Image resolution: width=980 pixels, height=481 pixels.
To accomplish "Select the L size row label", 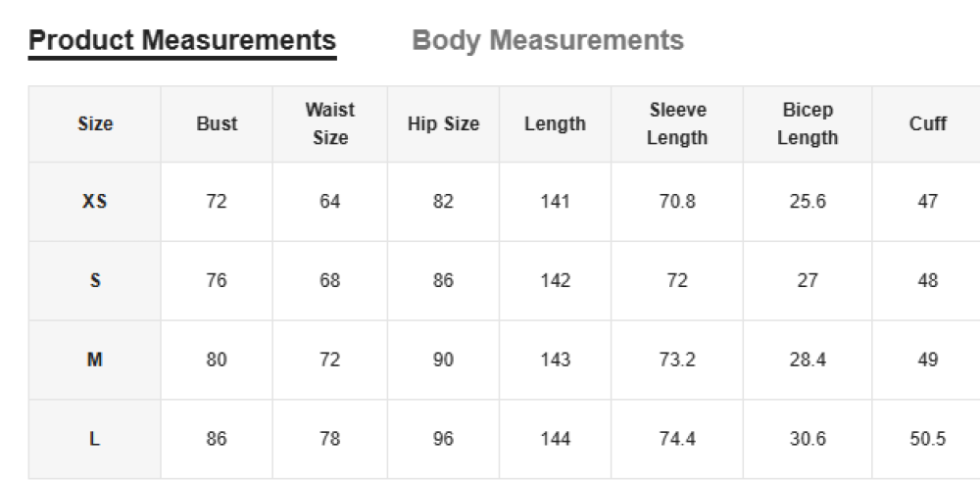I will [95, 439].
